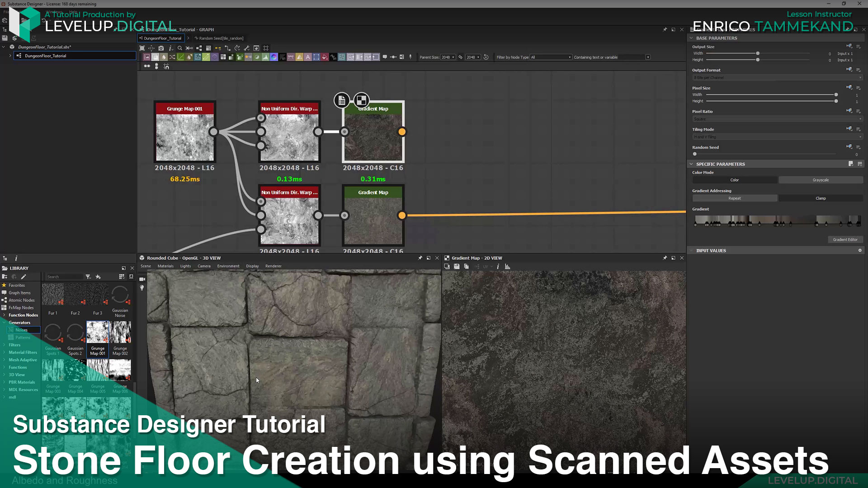Add a Curve node from toolbar
868x488 pixels.
pos(181,57)
